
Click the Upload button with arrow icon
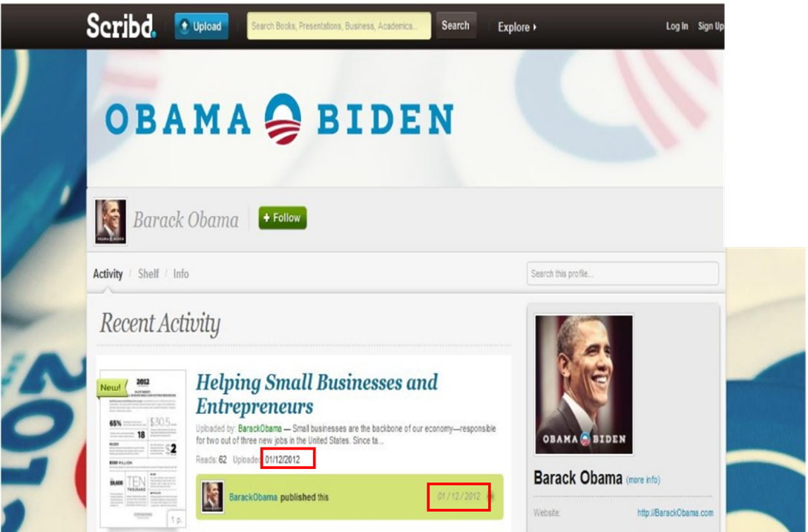(202, 26)
